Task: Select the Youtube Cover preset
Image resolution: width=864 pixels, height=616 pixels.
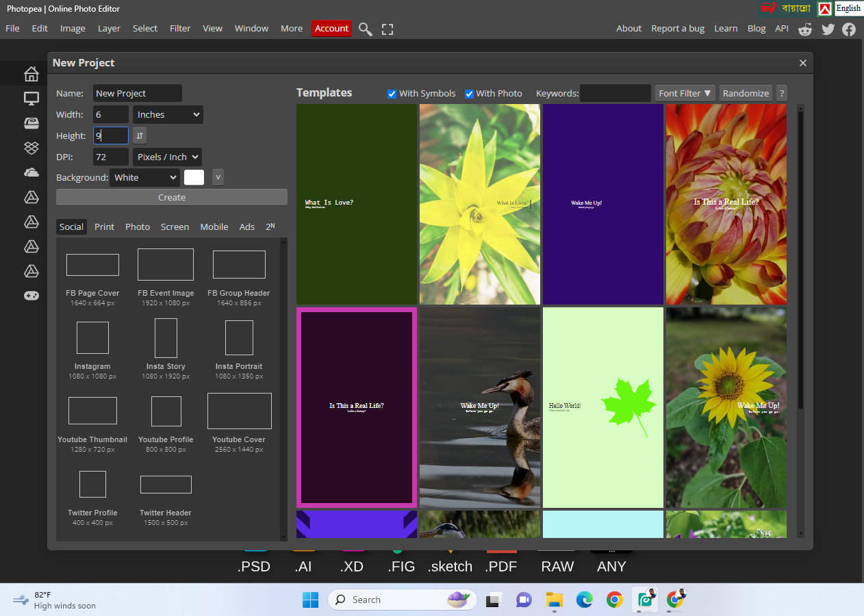Action: [x=239, y=423]
